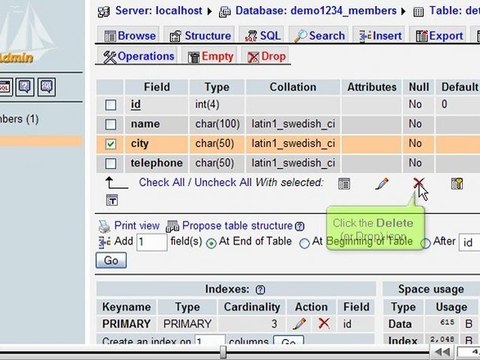Click the Check All link

click(161, 182)
